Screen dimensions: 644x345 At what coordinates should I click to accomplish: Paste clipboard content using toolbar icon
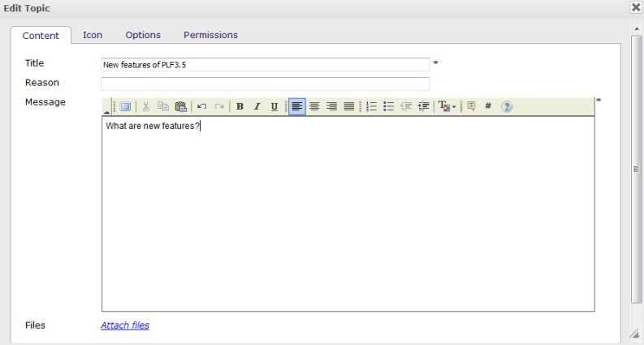point(180,106)
